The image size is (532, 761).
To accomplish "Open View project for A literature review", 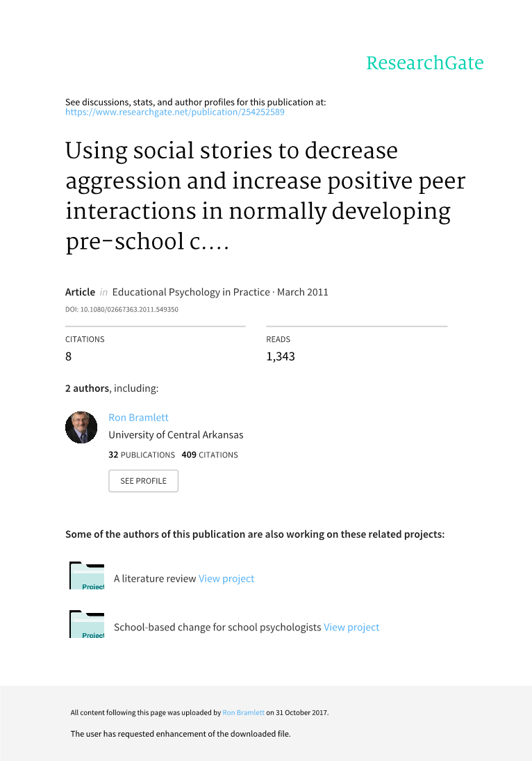I will tap(226, 579).
